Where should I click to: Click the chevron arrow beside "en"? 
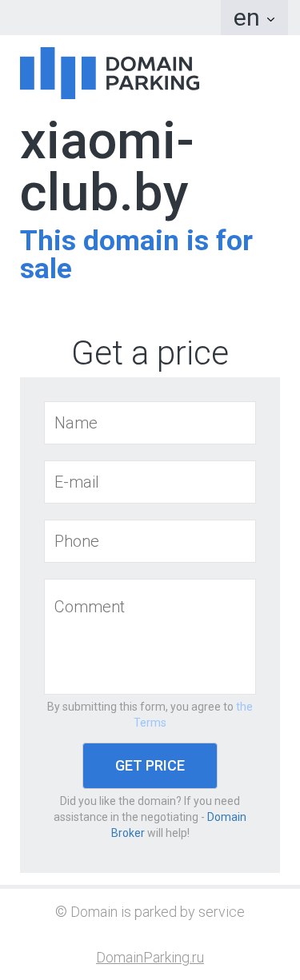point(270,19)
